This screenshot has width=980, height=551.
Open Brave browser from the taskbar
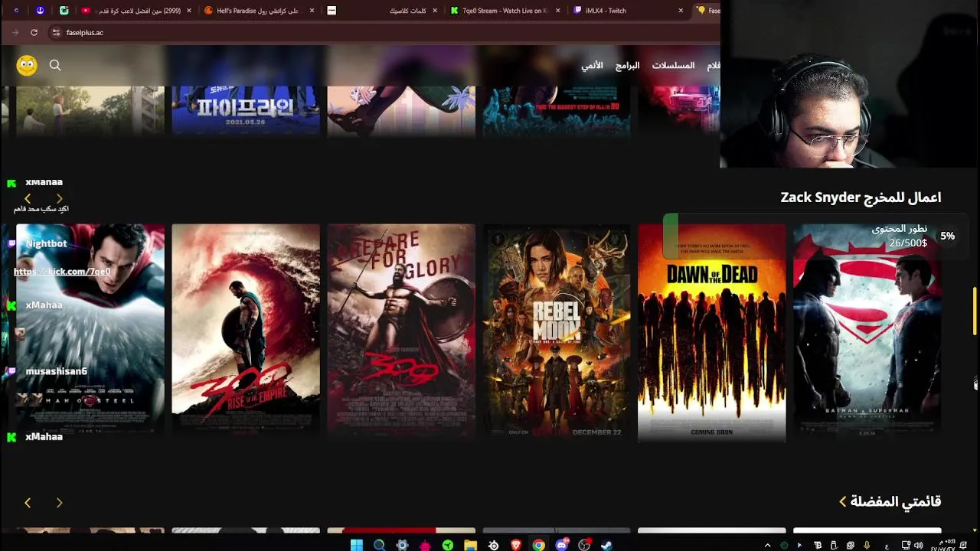(516, 545)
